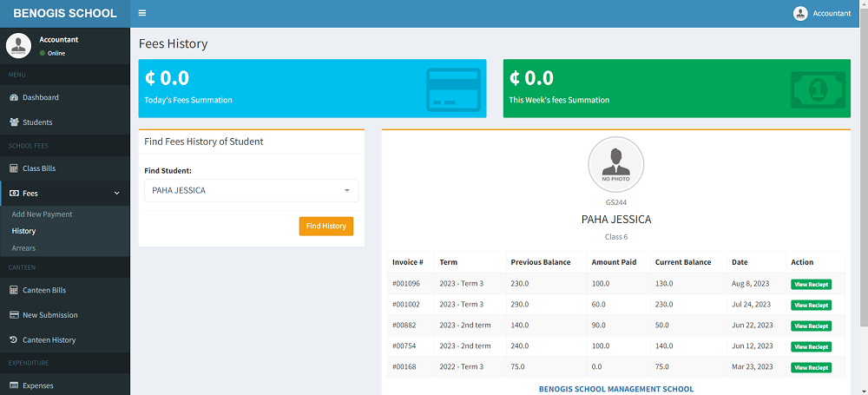Click the Canteen History clock icon
The width and height of the screenshot is (868, 395).
(14, 340)
